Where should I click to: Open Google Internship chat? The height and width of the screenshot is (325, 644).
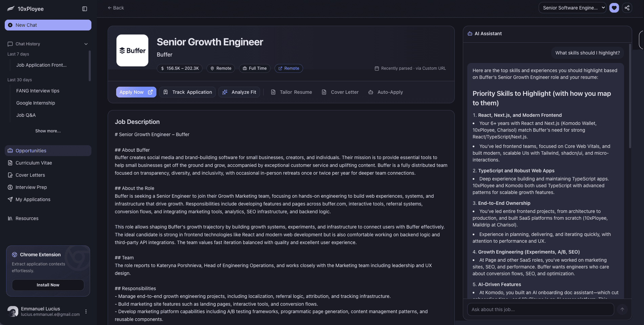click(36, 103)
